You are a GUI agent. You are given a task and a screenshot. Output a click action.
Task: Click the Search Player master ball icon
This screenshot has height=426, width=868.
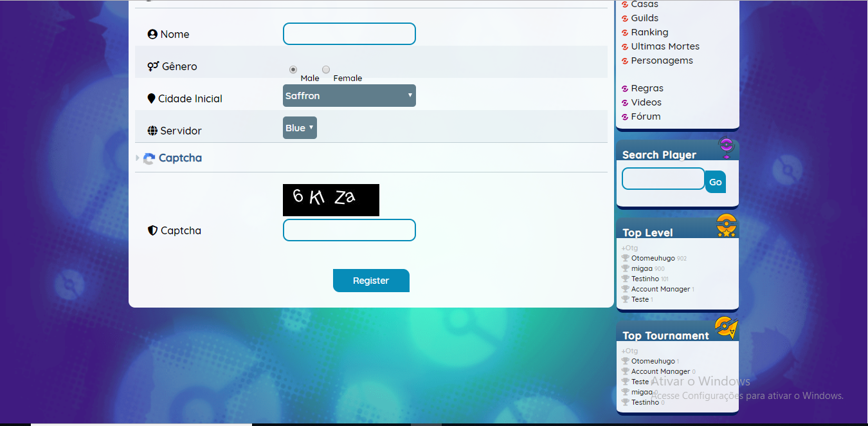pos(726,148)
